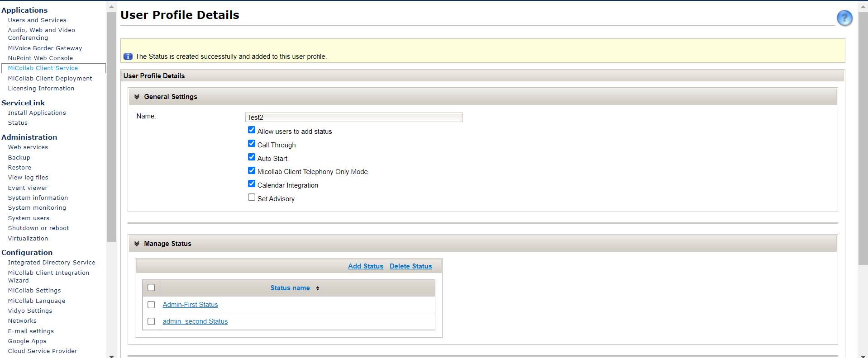The image size is (868, 358).
Task: Enable the Set Advisory checkbox
Action: click(252, 198)
